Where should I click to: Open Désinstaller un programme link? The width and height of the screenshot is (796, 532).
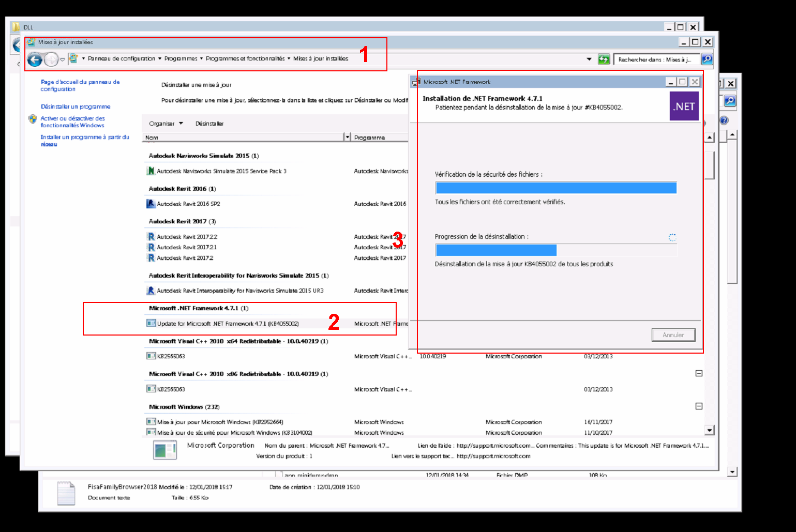[76, 107]
